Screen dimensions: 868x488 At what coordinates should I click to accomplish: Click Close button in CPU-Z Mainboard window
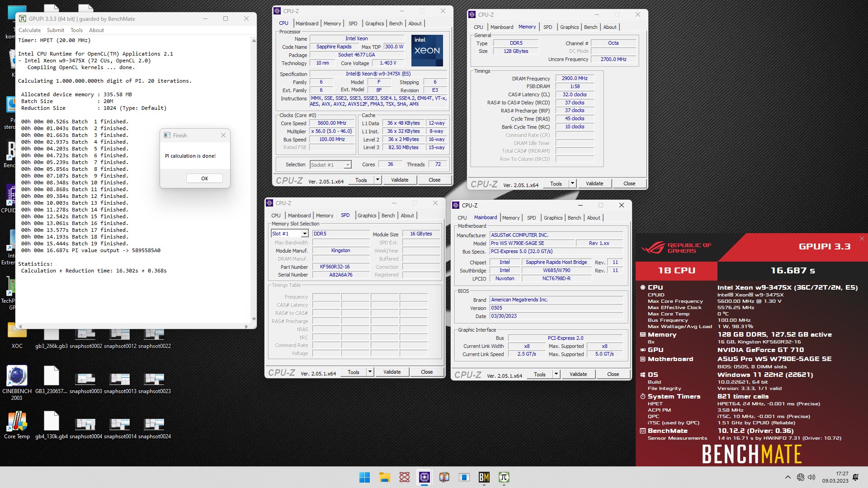[x=613, y=374]
